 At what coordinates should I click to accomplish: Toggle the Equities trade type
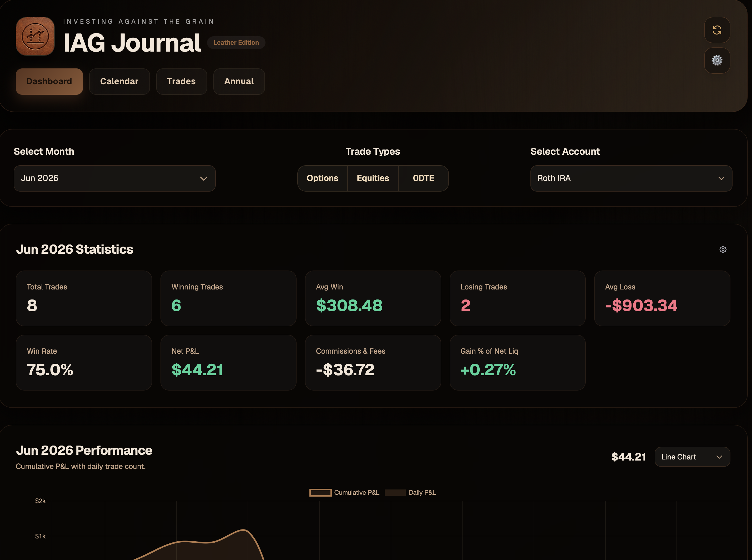373,178
